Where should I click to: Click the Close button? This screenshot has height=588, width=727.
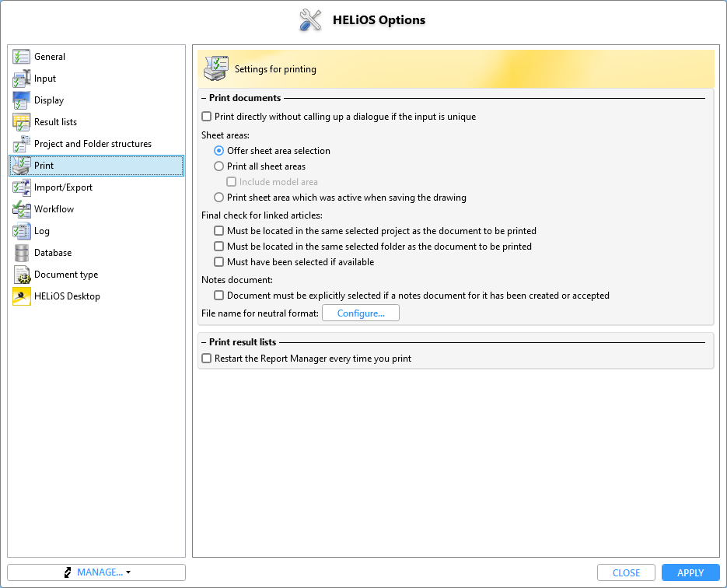coord(626,572)
